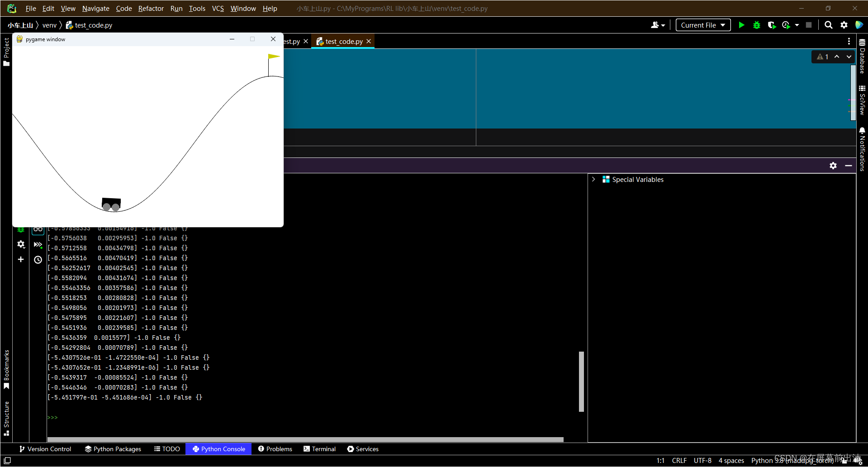Open console command history clock icon

[38, 260]
